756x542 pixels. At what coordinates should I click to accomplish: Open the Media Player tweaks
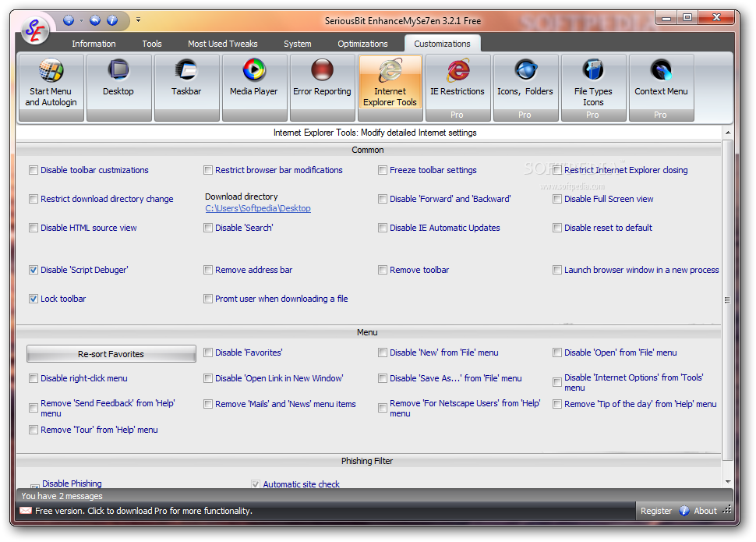click(254, 87)
